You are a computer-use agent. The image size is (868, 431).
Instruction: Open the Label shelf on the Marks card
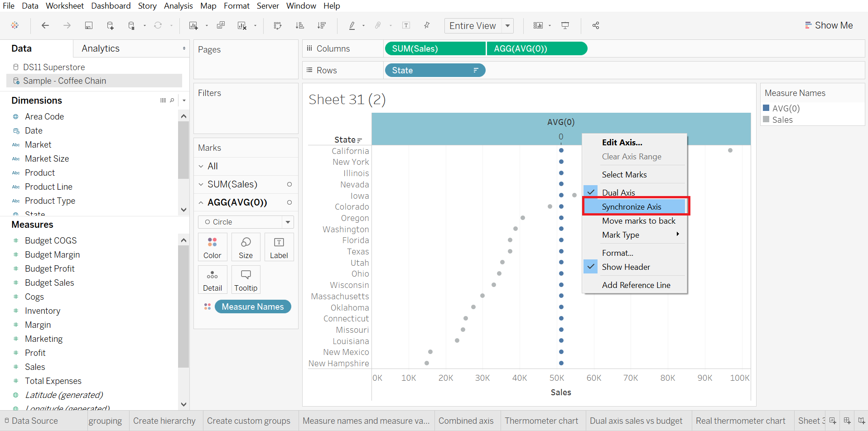[279, 247]
